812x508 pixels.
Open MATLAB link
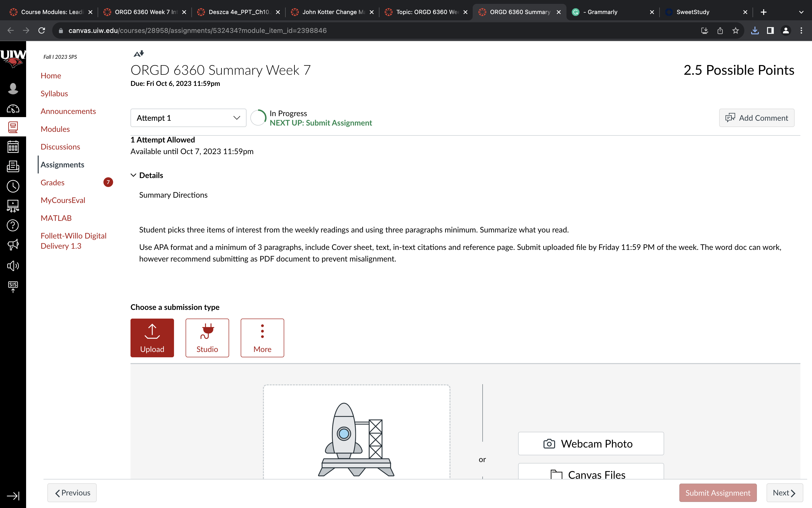pyautogui.click(x=56, y=218)
